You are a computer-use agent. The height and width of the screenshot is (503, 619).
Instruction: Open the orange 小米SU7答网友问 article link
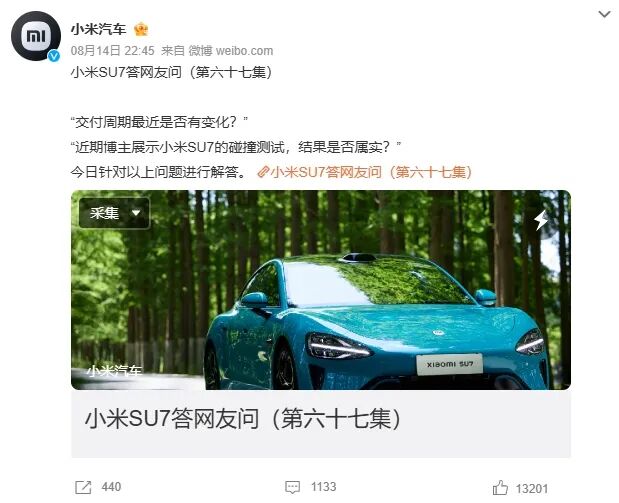(x=371, y=172)
